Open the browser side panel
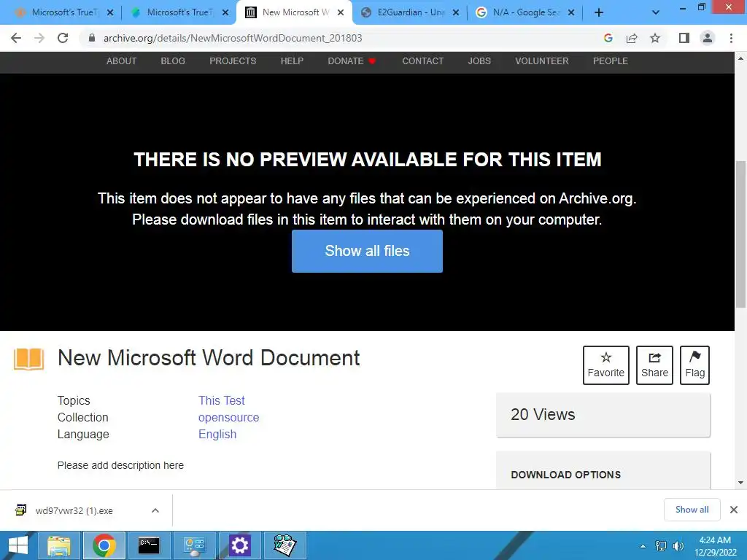This screenshot has height=560, width=747. [x=684, y=38]
